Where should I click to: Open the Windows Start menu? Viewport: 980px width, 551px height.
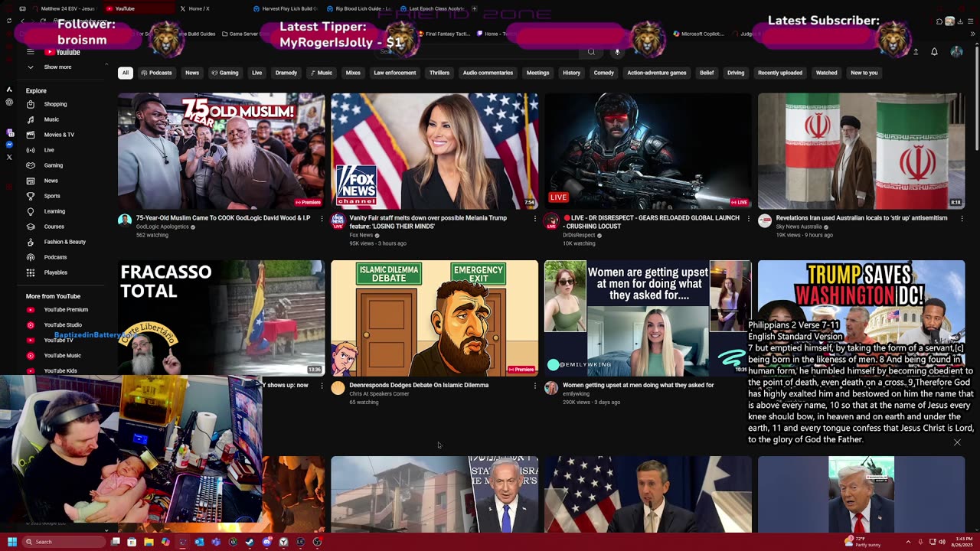click(x=11, y=542)
